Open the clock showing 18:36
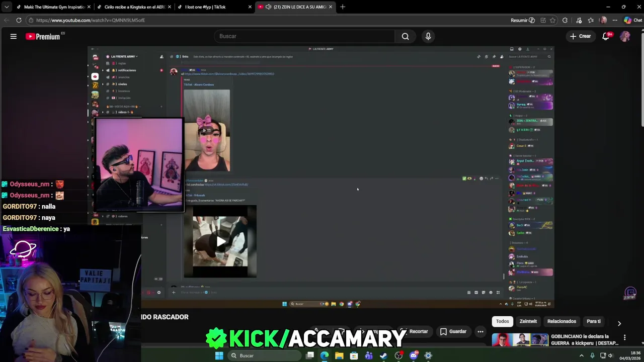Image resolution: width=644 pixels, height=362 pixels. tap(630, 355)
